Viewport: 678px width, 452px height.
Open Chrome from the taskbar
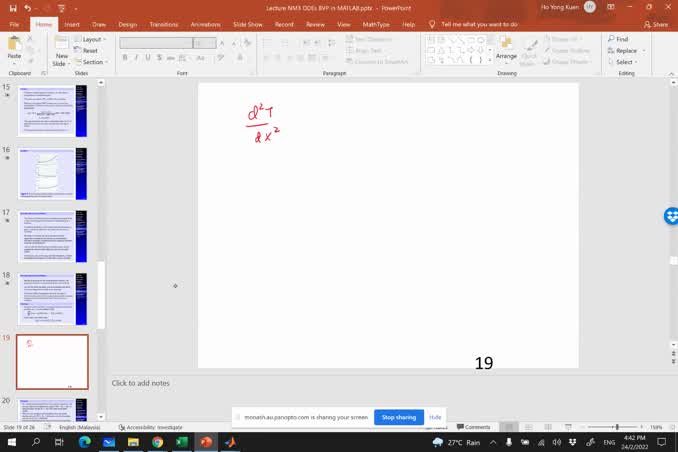coord(157,442)
